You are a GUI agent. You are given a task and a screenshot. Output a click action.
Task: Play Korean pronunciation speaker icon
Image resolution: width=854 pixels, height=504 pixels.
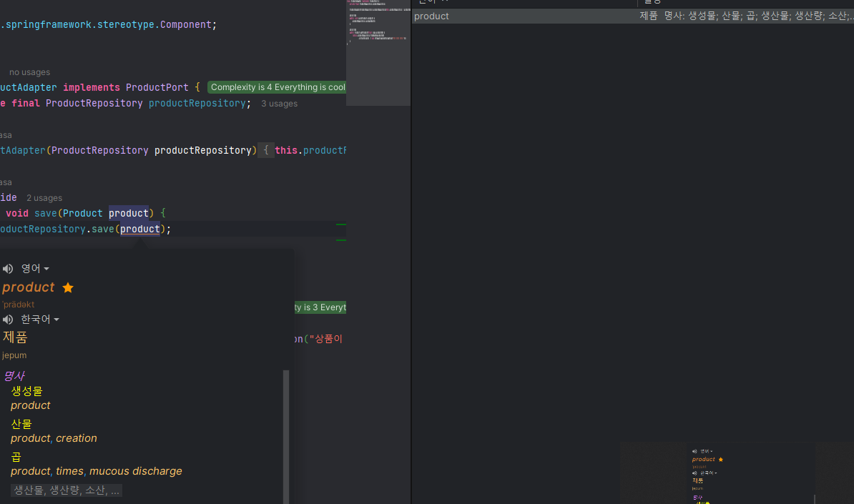pyautogui.click(x=8, y=320)
